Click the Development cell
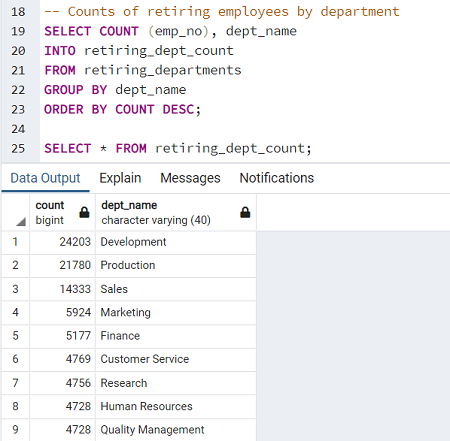Image resolution: width=450 pixels, height=441 pixels. (x=176, y=242)
